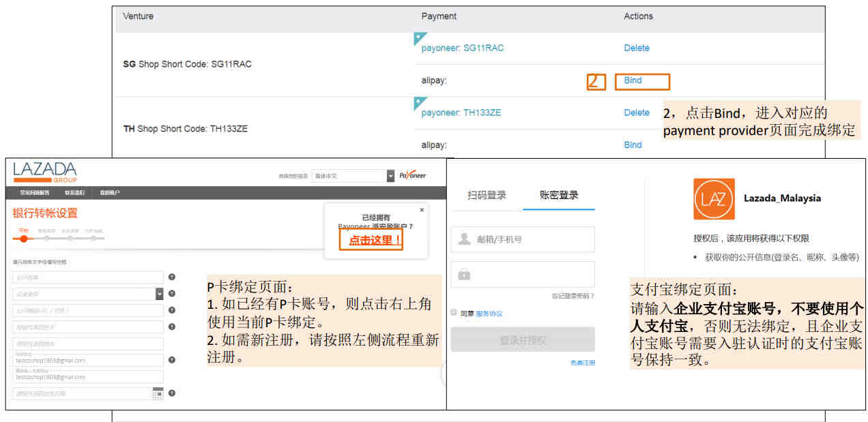
Task: Click the TH Shop Short Code: TH133ZE cell
Action: (x=186, y=128)
